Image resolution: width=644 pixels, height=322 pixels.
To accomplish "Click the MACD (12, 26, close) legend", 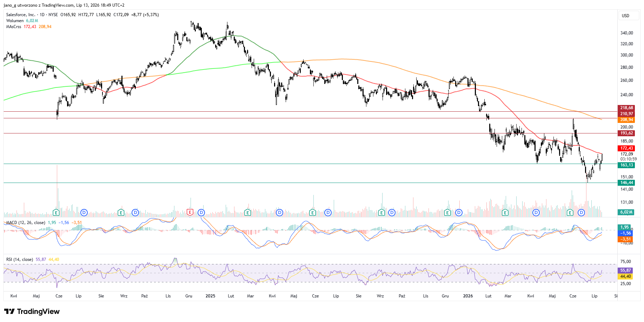I will pos(26,223).
